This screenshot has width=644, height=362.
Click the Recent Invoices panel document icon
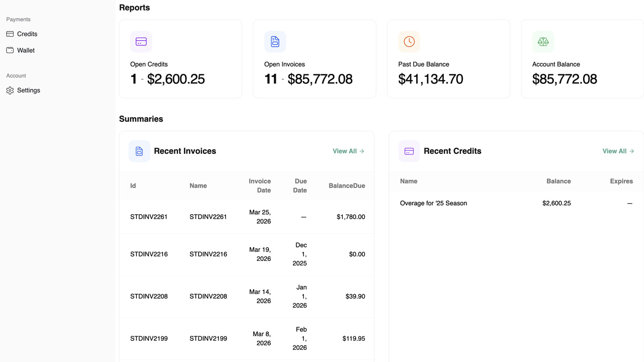coord(139,151)
